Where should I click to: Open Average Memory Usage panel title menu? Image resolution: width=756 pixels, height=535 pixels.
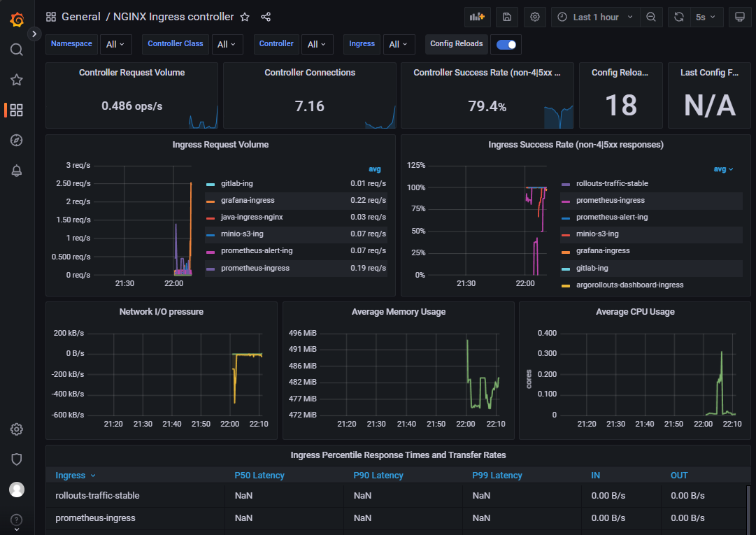tap(398, 312)
